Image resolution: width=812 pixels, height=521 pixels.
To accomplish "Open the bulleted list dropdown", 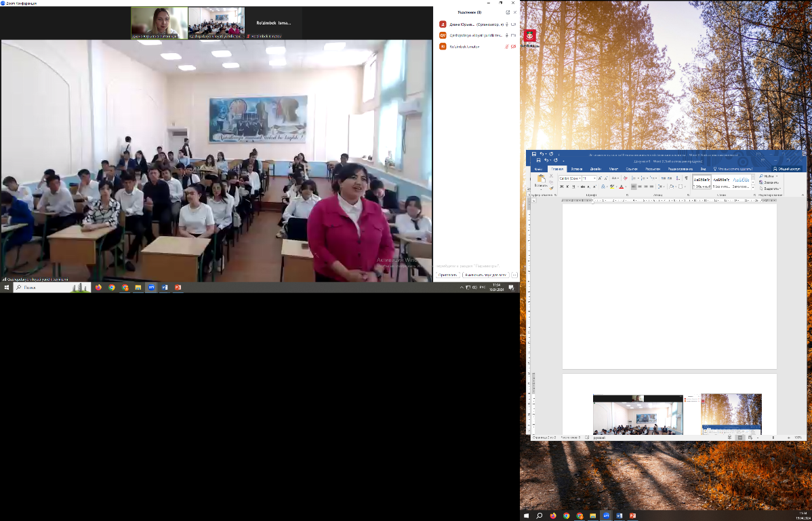I will pos(638,178).
